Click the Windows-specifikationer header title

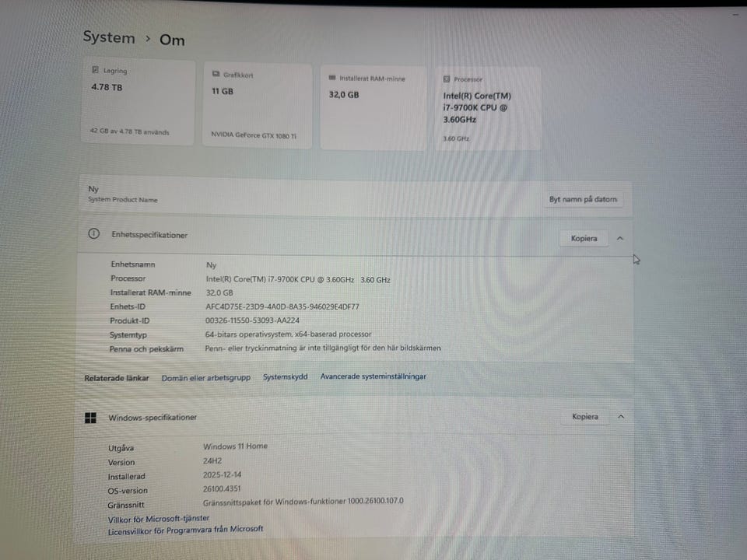pos(153,418)
